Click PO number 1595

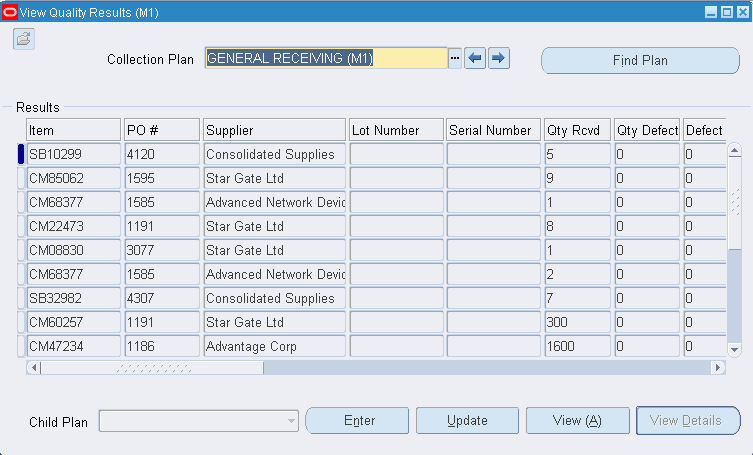click(x=162, y=178)
